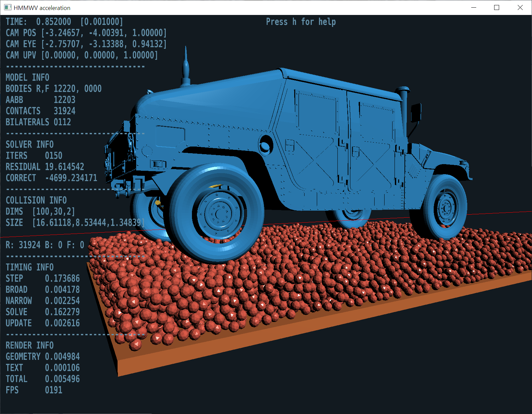Screen dimensions: 532x414
Task: Click the TIME readout at the top
Action: point(64,22)
